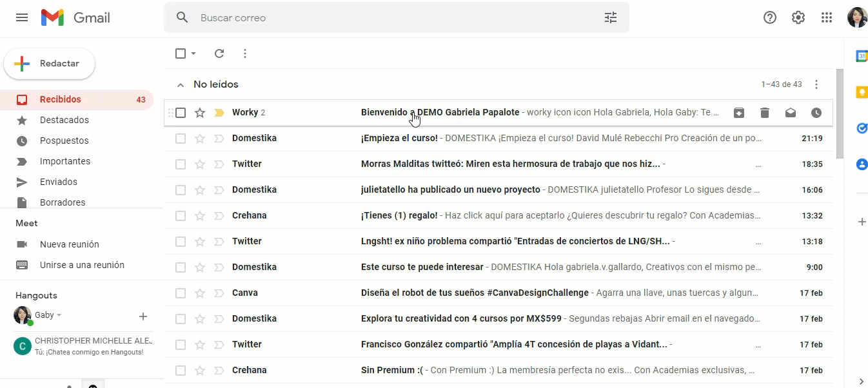Open Enviados folder

tap(77, 182)
